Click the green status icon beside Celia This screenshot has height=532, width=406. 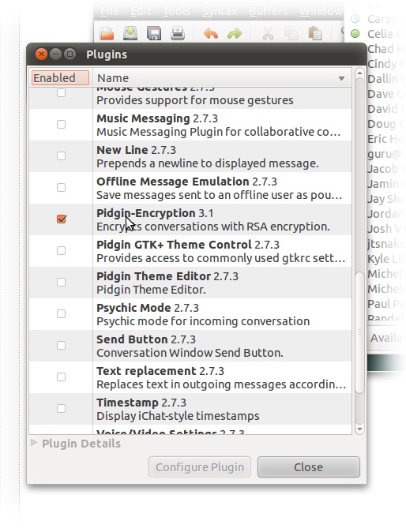[x=355, y=34]
